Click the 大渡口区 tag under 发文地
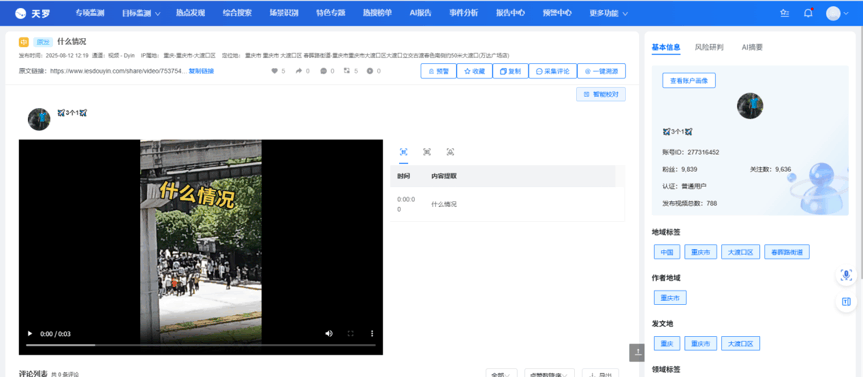The height and width of the screenshot is (377, 863). click(740, 343)
